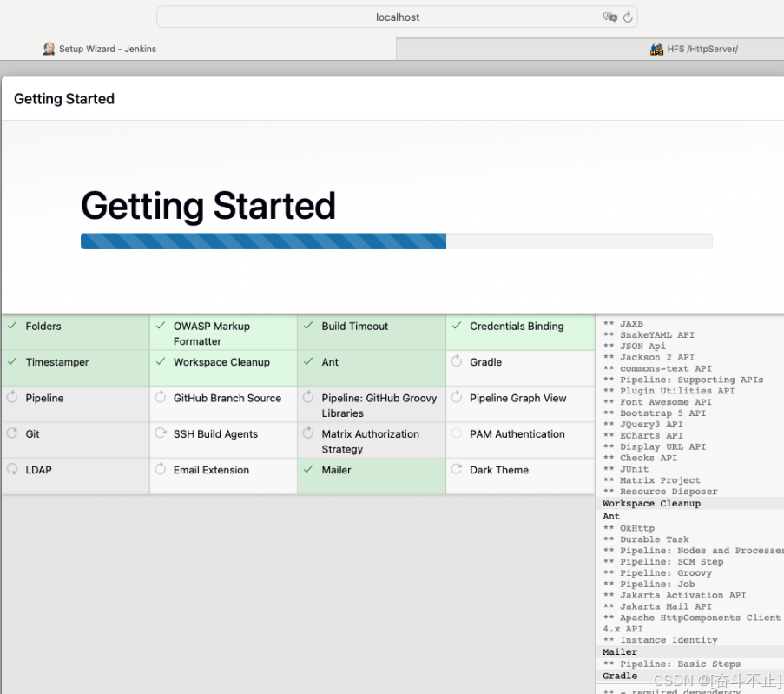
Task: Click the reload icon in address bar
Action: (628, 17)
